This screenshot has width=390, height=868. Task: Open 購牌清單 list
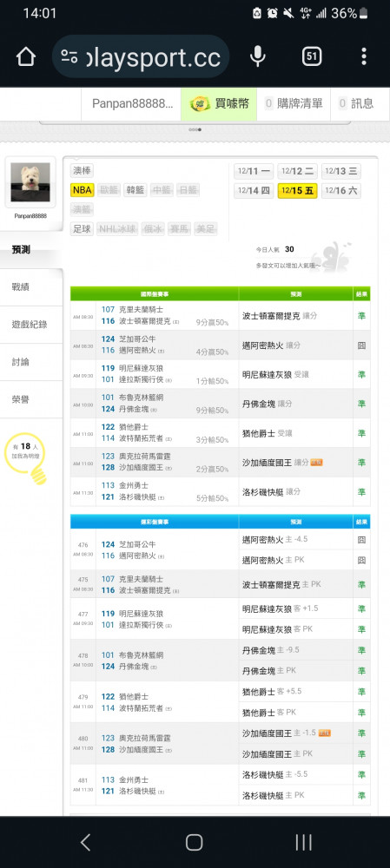tap(294, 103)
